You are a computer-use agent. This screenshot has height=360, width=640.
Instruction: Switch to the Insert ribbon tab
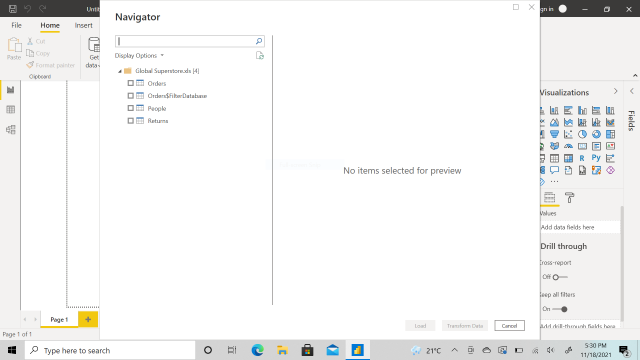click(83, 25)
